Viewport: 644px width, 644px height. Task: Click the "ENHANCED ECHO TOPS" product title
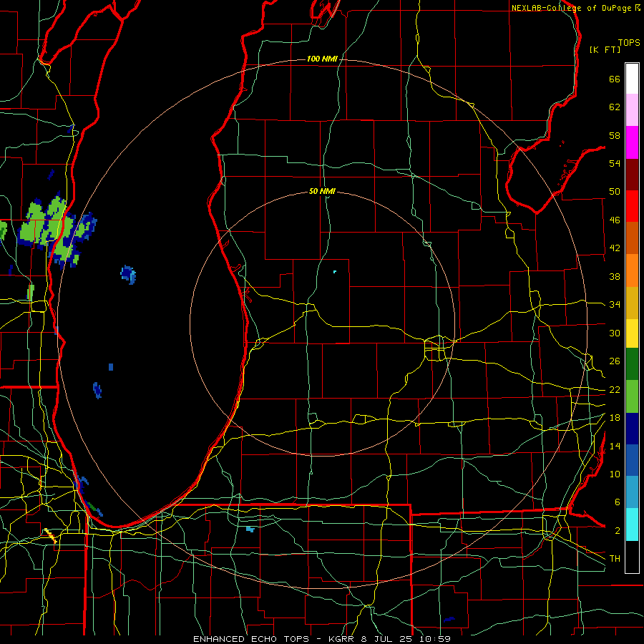click(x=251, y=639)
